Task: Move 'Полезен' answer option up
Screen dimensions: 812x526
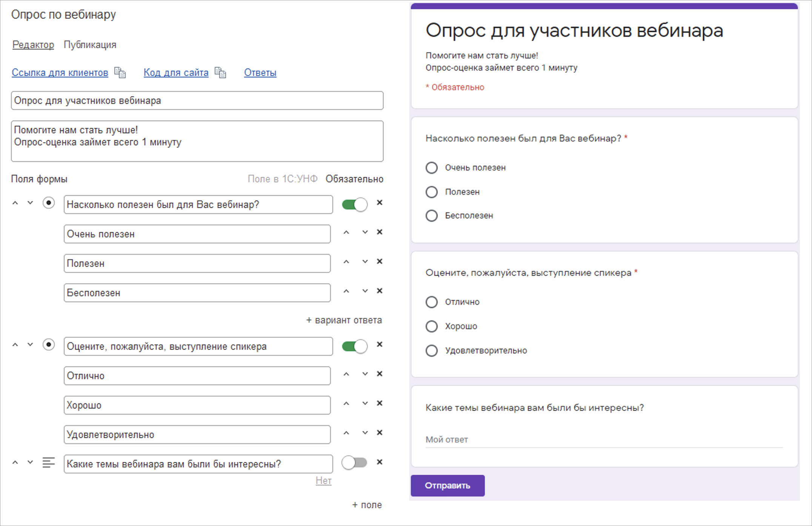Action: point(346,261)
